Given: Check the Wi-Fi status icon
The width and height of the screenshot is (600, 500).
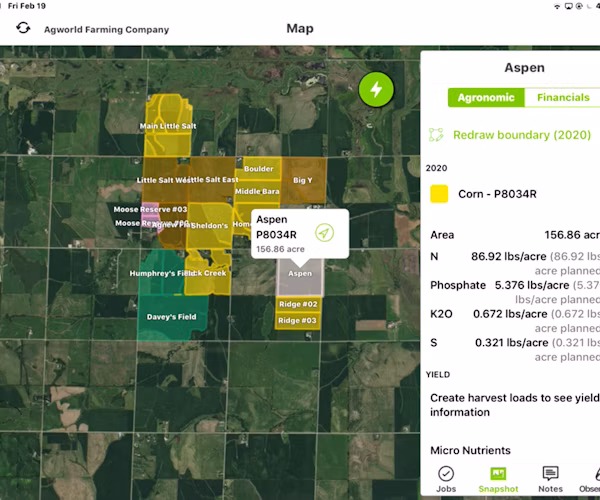Looking at the screenshot, I should (557, 6).
